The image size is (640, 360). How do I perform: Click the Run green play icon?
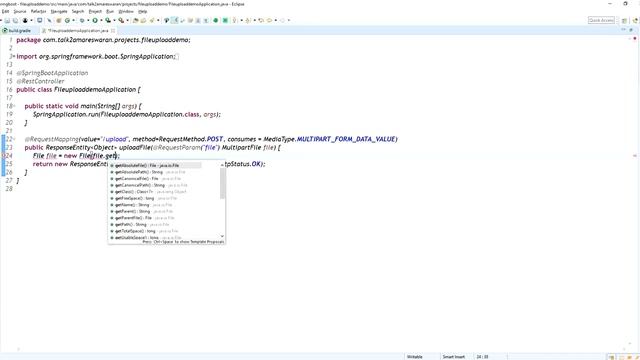pyautogui.click(x=95, y=20)
